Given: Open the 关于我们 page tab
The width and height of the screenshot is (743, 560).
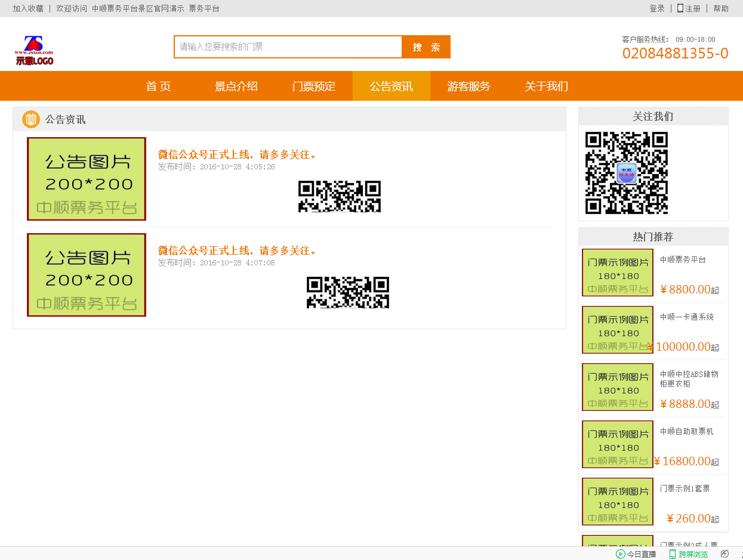Looking at the screenshot, I should click(546, 86).
